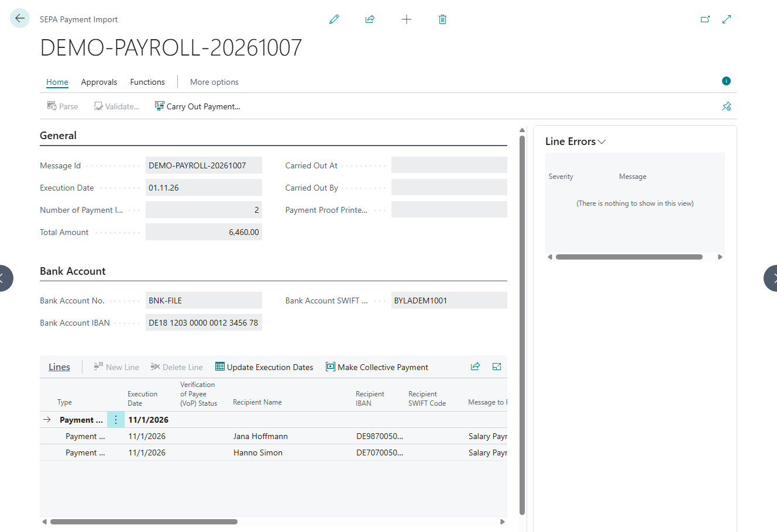This screenshot has width=777, height=532.
Task: Click the Message Id field
Action: pos(204,165)
